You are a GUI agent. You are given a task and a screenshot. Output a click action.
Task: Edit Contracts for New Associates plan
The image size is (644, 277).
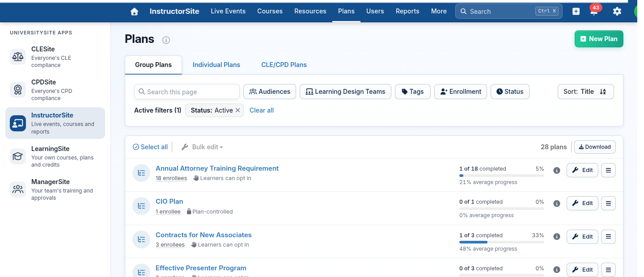point(582,237)
